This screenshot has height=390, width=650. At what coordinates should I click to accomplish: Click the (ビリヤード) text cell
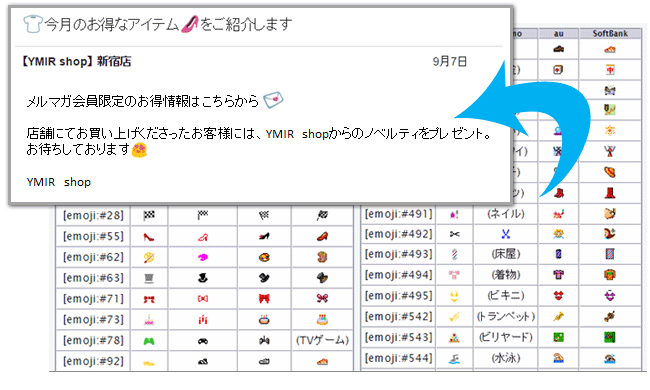pyautogui.click(x=506, y=337)
